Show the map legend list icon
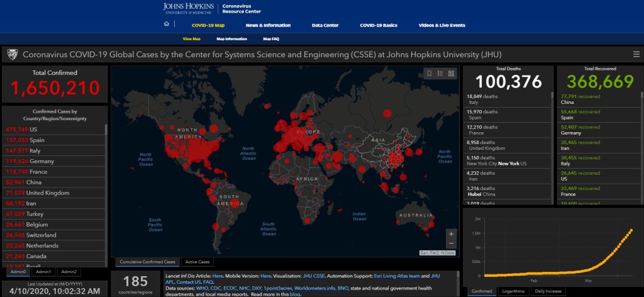Screen dimensions: 644x297 [440, 74]
